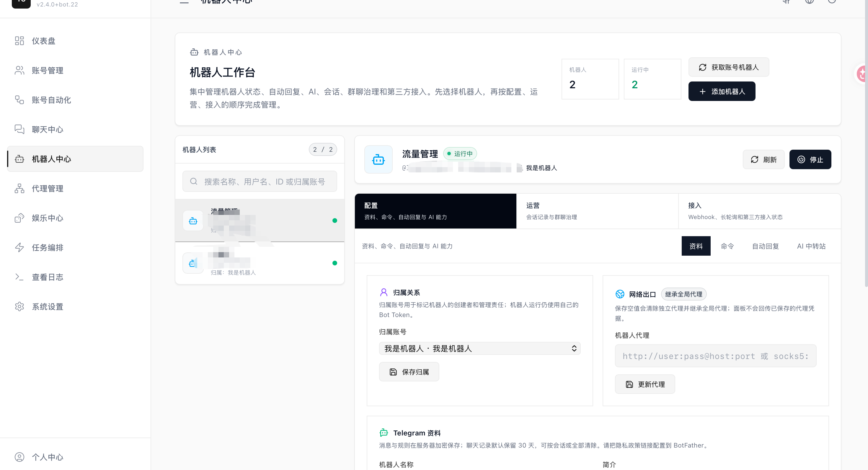Go to 账号管理 sidebar item
The width and height of the screenshot is (868, 470).
click(75, 71)
